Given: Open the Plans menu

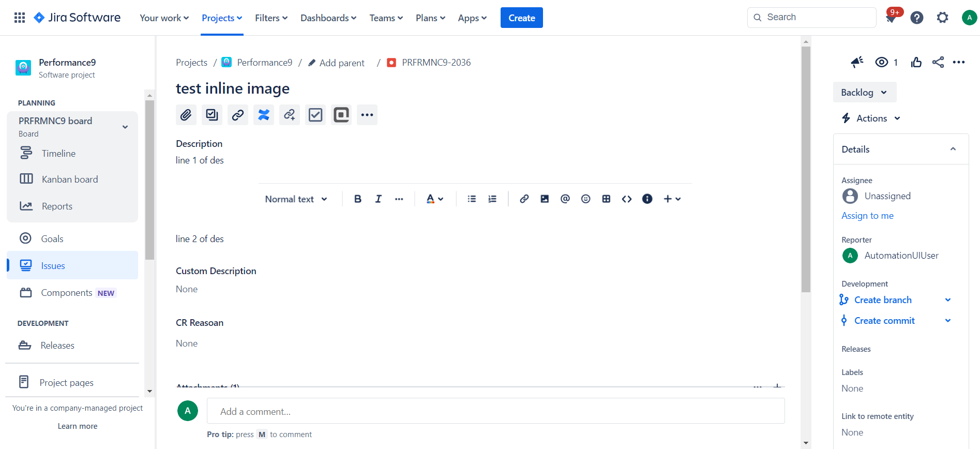Looking at the screenshot, I should click(x=430, y=18).
